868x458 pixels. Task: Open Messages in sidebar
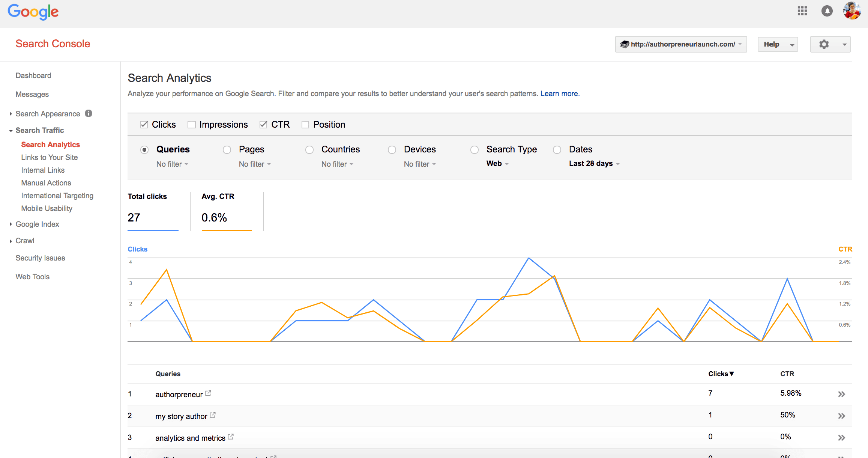click(32, 94)
